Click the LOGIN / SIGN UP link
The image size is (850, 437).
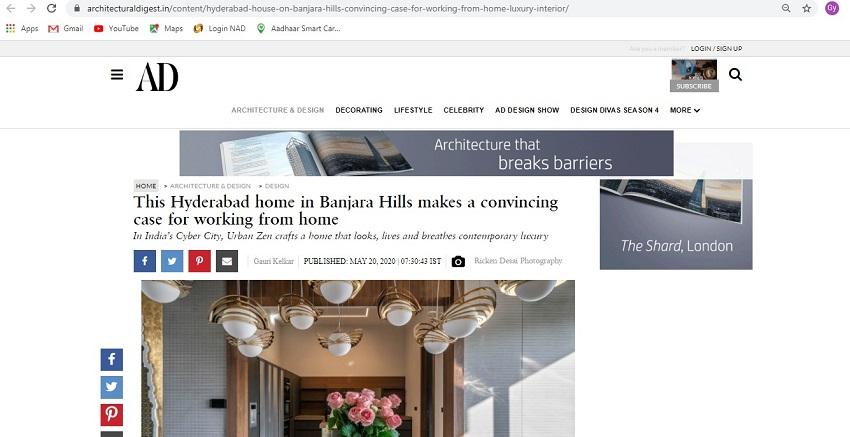coord(716,49)
